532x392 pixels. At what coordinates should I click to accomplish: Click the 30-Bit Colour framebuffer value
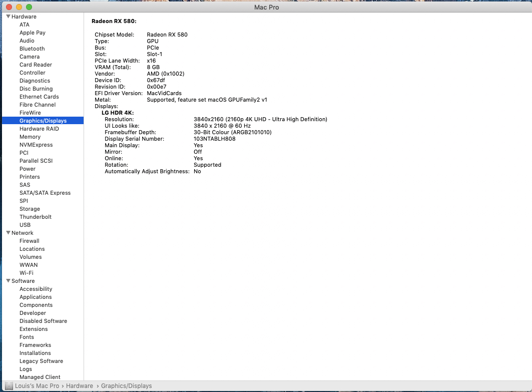click(232, 132)
